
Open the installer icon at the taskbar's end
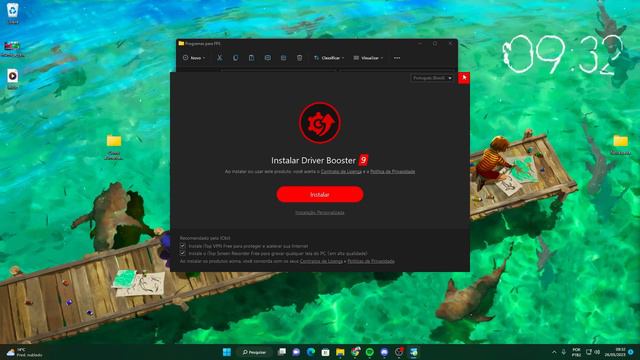click(413, 352)
